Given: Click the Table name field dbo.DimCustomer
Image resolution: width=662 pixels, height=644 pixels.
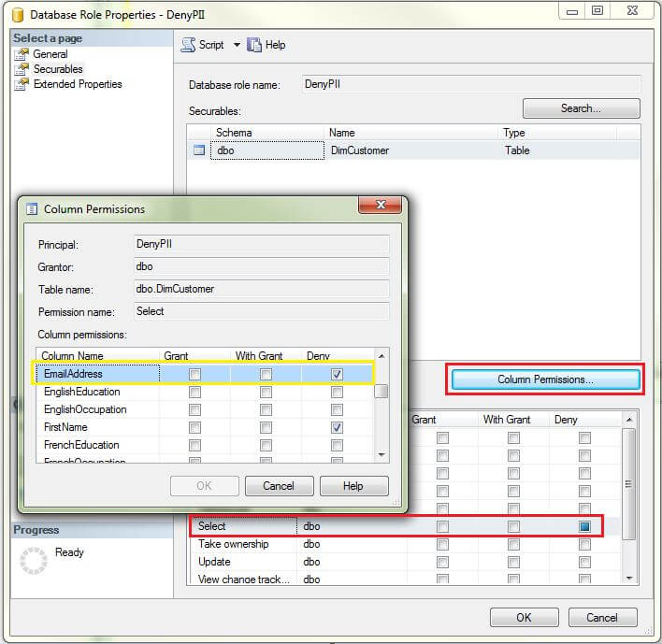Looking at the screenshot, I should point(262,289).
